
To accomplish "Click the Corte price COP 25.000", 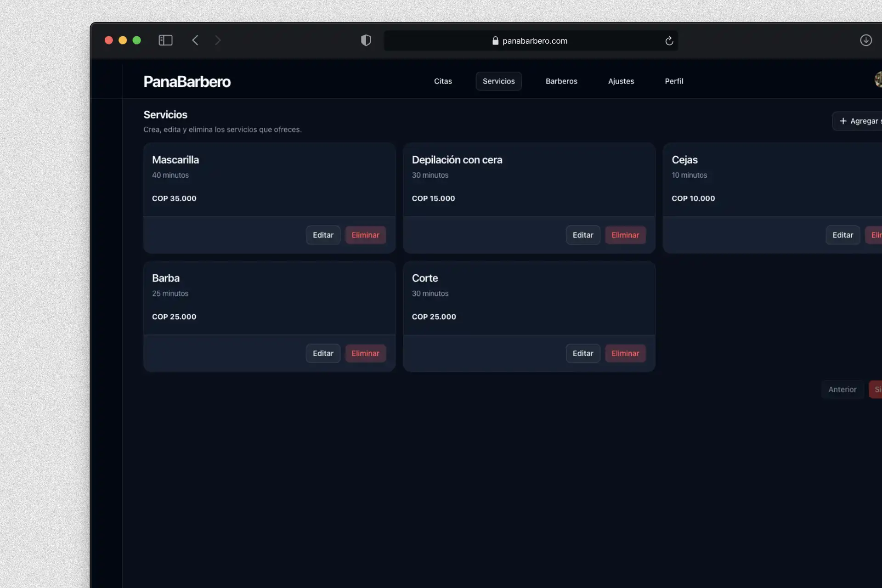I will pos(434,317).
